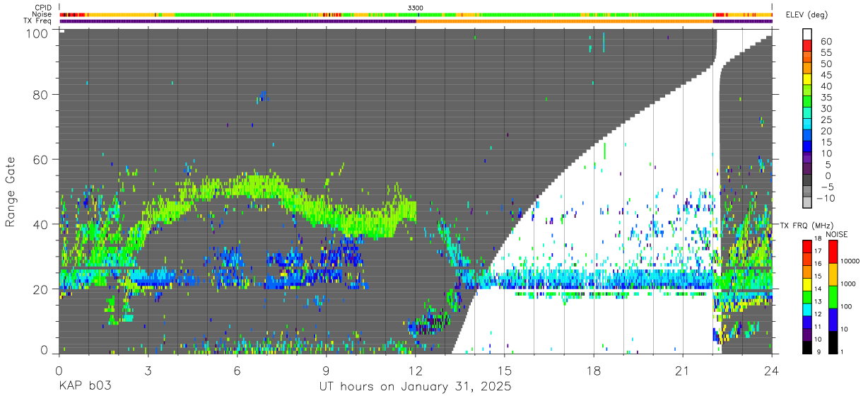Click the 30 label on the ELEV colorbar
This screenshot has height=401, width=868.
(x=826, y=109)
